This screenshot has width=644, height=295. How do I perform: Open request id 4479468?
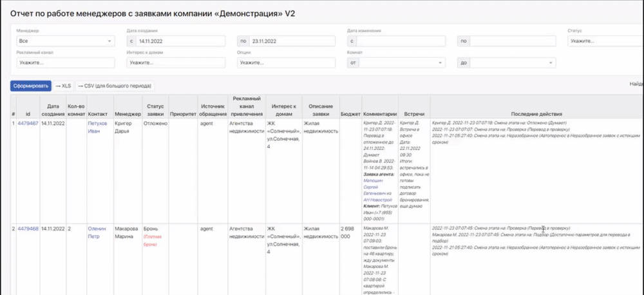click(x=28, y=228)
